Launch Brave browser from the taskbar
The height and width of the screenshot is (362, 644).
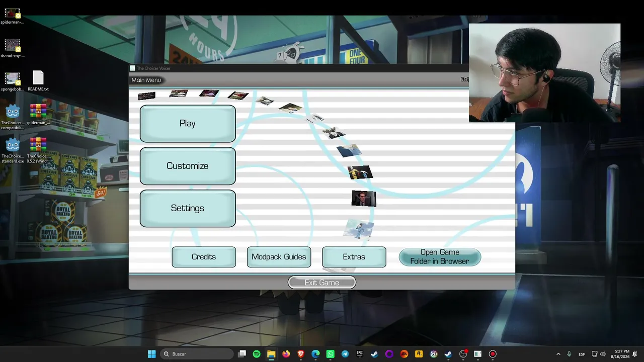coord(301,354)
